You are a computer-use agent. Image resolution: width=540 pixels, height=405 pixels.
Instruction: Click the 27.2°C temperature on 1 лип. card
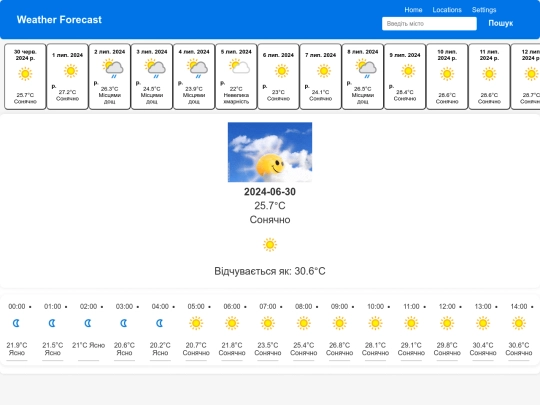[x=68, y=92]
